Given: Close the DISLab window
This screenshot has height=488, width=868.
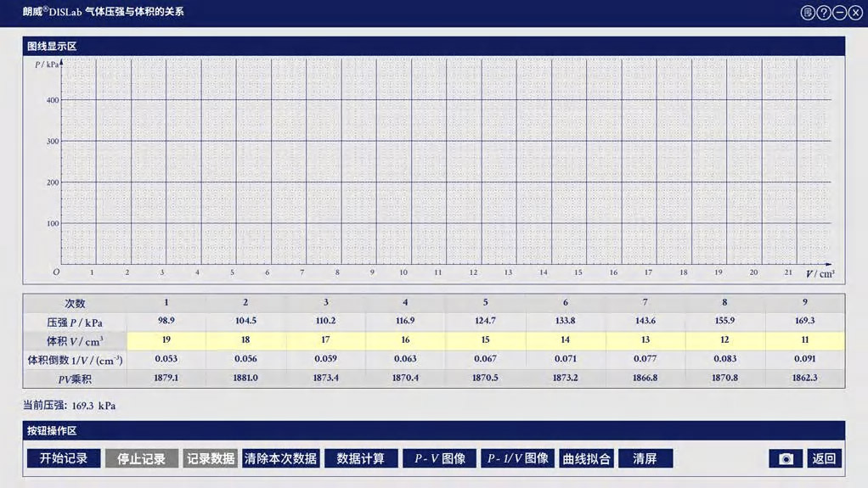Looking at the screenshot, I should [854, 13].
